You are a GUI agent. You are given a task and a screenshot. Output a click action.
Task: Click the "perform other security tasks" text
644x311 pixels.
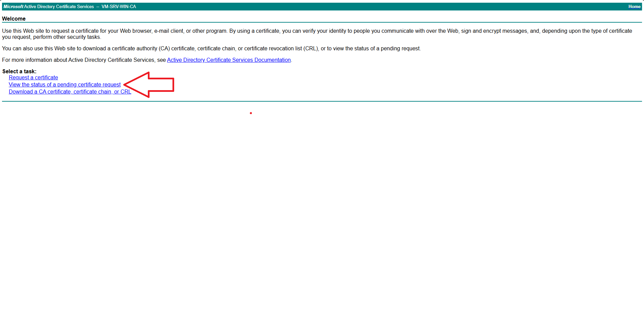pos(66,37)
